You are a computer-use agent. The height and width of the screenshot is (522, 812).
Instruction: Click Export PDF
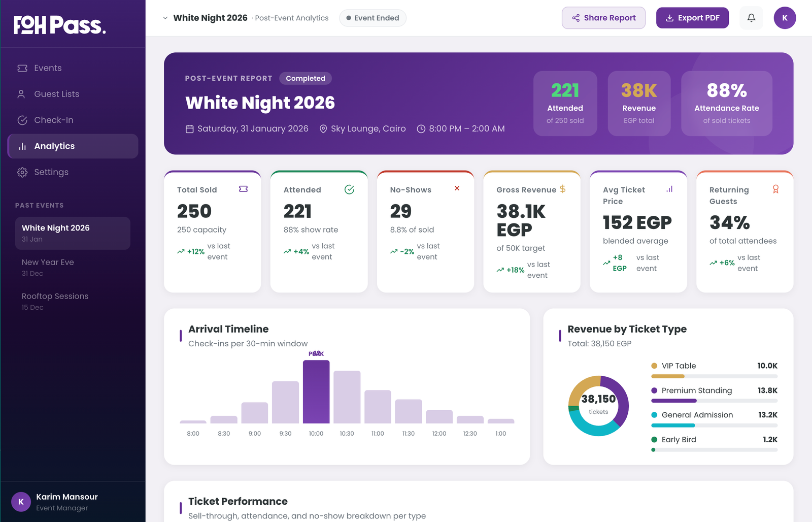tap(692, 17)
